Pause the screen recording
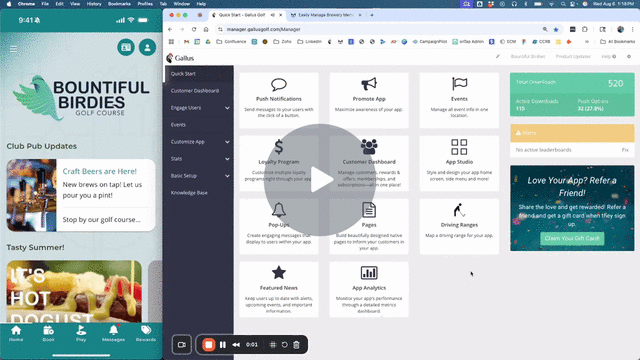640x360 pixels. (223, 345)
